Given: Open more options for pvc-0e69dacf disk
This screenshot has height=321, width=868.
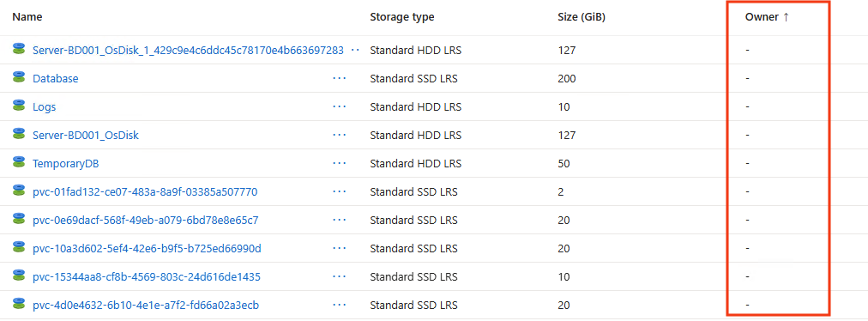Looking at the screenshot, I should [340, 220].
